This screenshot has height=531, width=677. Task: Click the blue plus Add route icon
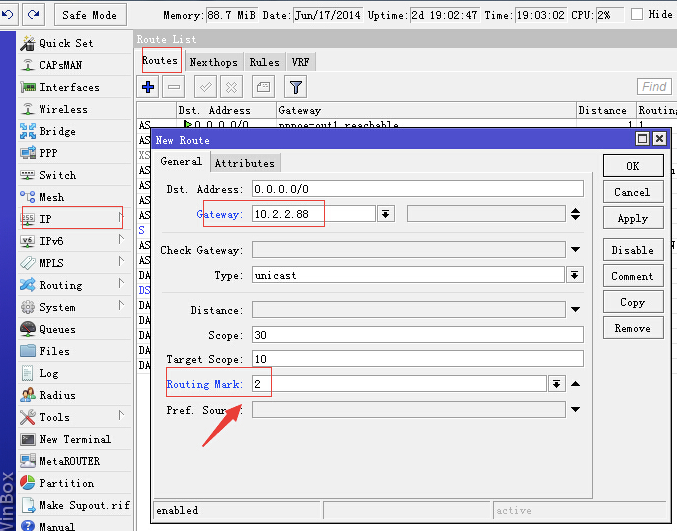point(148,87)
